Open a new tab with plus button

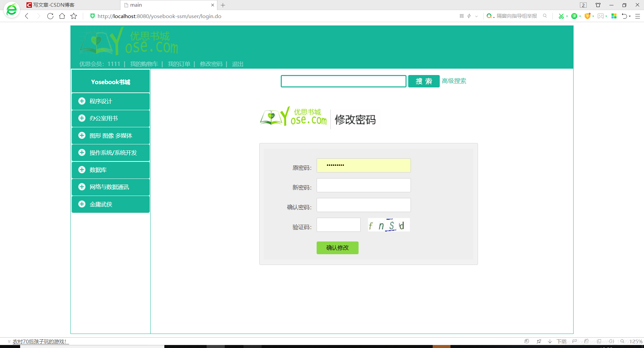[223, 5]
